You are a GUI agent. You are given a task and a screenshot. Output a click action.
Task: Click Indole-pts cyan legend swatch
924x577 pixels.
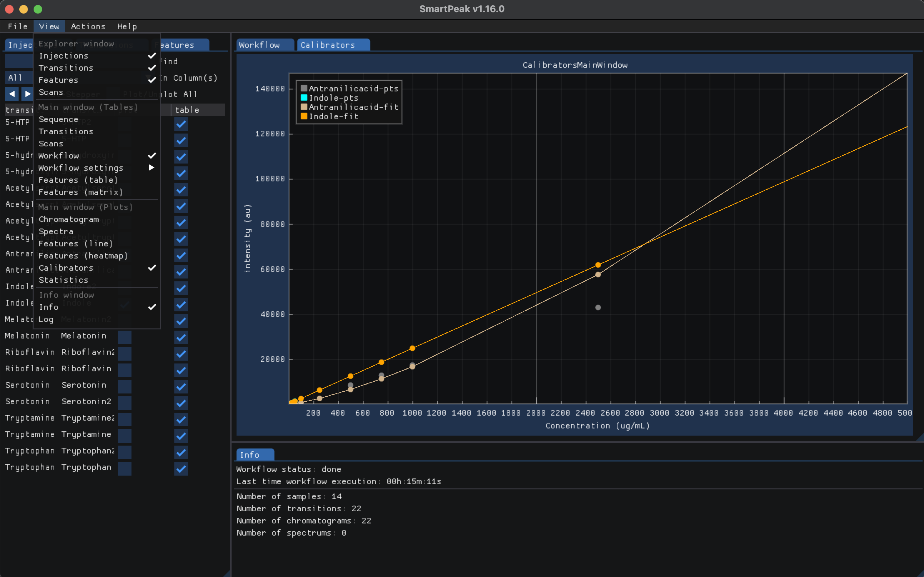[x=304, y=98]
